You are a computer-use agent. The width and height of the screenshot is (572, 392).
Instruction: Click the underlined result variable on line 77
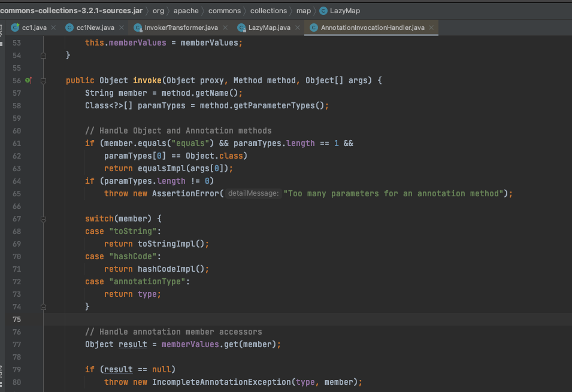point(133,345)
